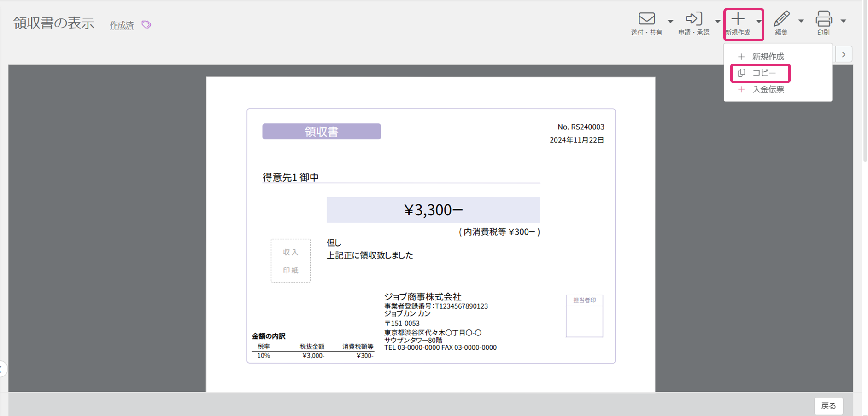Expand the dropdown arrow next to 編集

click(801, 21)
